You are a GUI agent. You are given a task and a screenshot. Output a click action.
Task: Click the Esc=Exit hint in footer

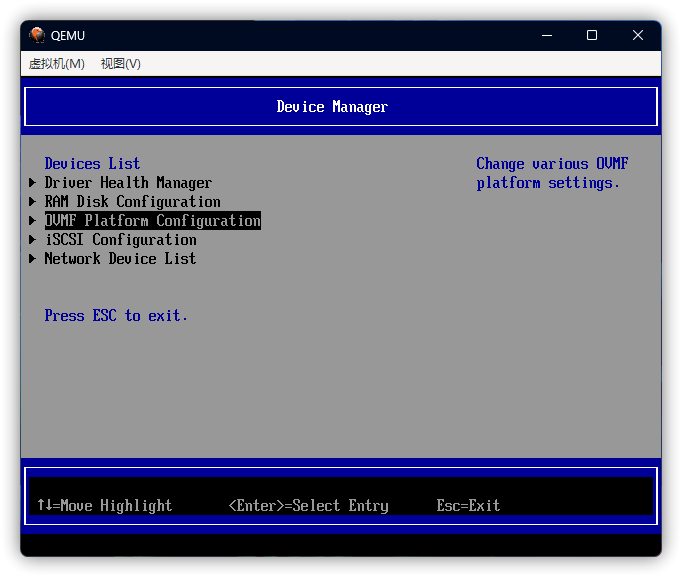pyautogui.click(x=468, y=506)
